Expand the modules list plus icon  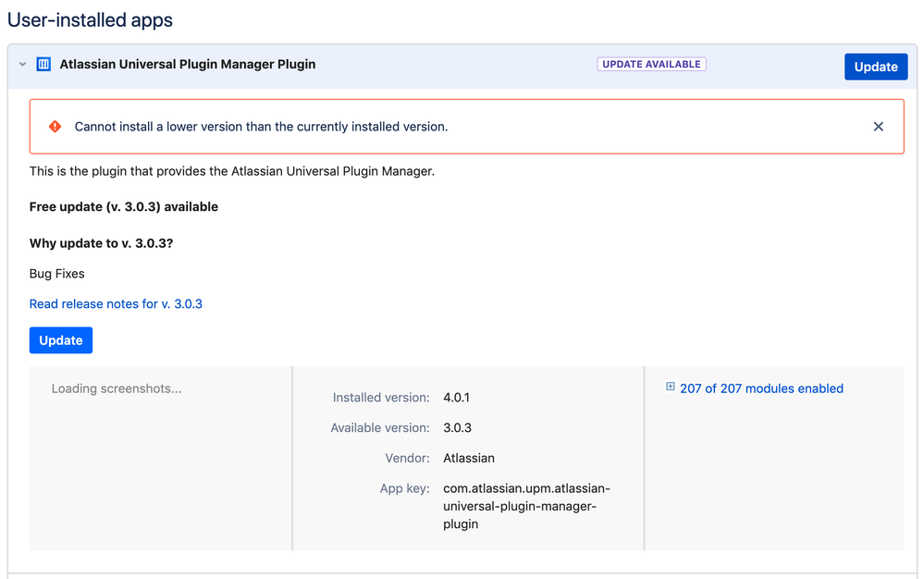click(670, 387)
